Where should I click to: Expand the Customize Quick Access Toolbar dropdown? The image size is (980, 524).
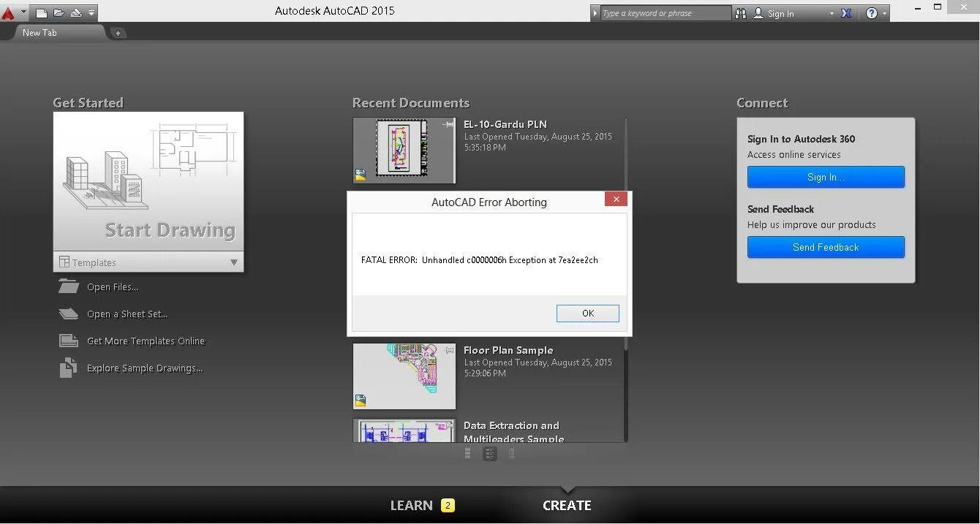(x=91, y=12)
